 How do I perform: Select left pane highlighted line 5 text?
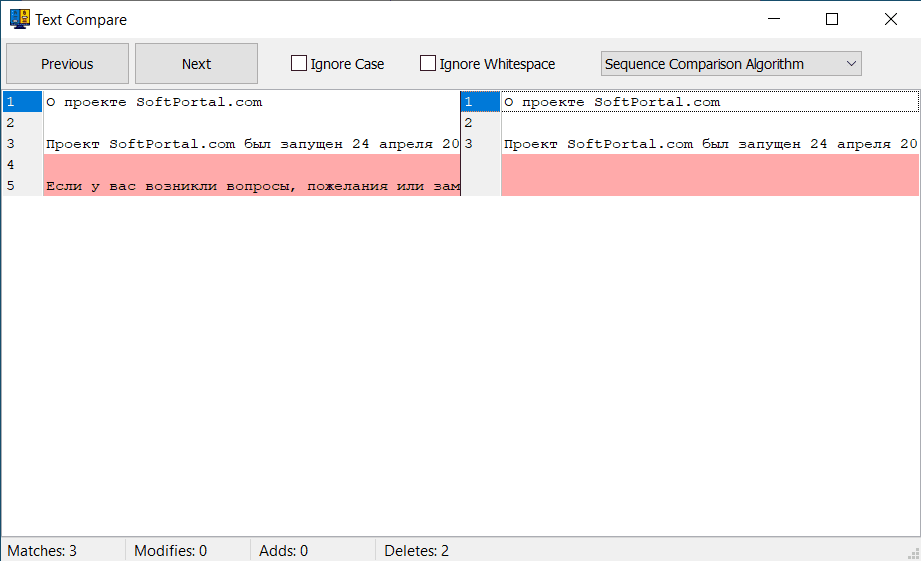point(251,186)
